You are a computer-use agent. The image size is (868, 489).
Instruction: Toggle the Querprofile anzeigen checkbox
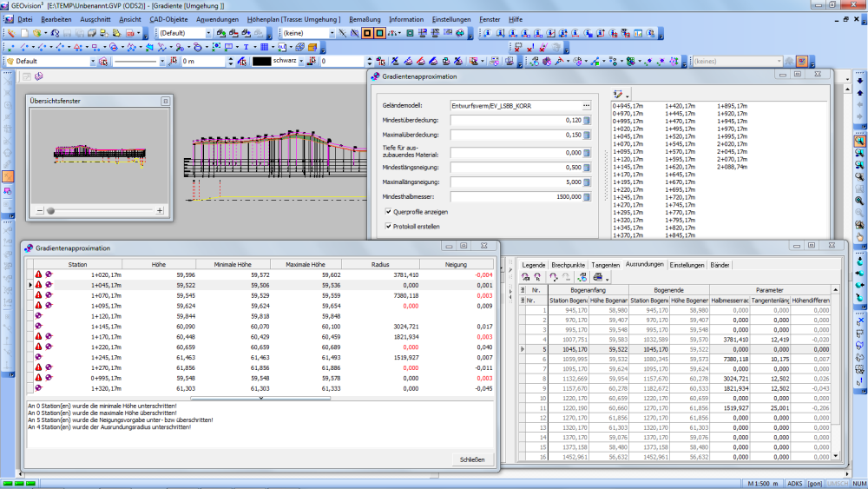pos(388,211)
